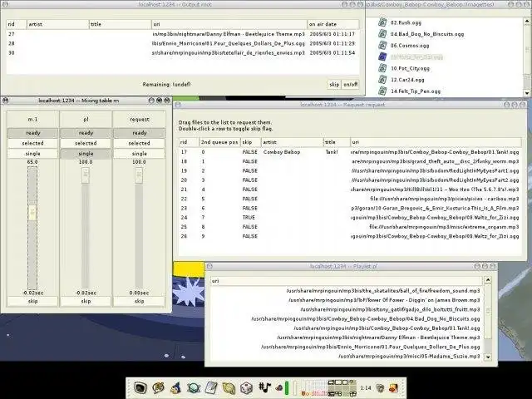Select 05-Madame_Suzie.mp3 in the Playlist
532x399 pixels.
click(346, 357)
